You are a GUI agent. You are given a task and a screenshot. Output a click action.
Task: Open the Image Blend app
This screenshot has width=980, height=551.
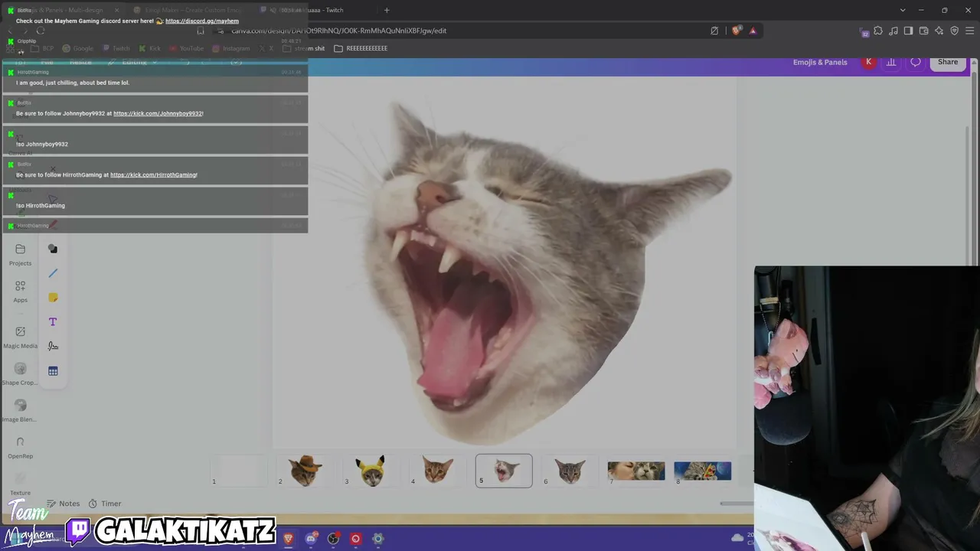pyautogui.click(x=20, y=410)
